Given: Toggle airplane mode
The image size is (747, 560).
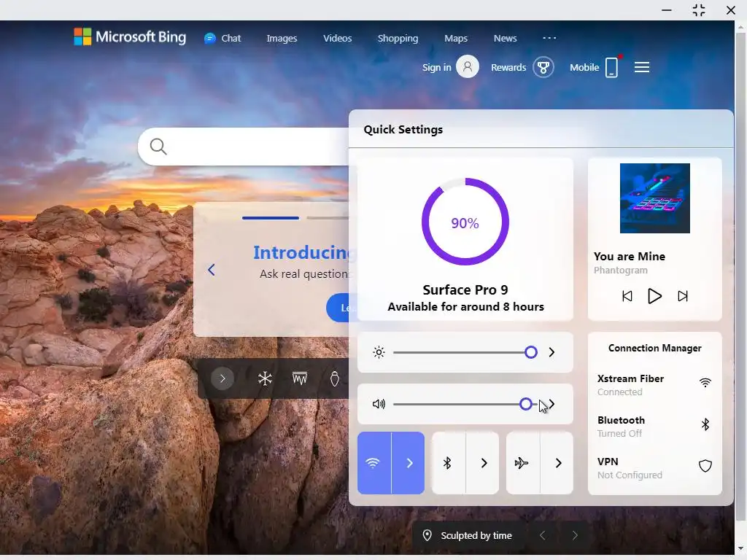Looking at the screenshot, I should tap(522, 463).
